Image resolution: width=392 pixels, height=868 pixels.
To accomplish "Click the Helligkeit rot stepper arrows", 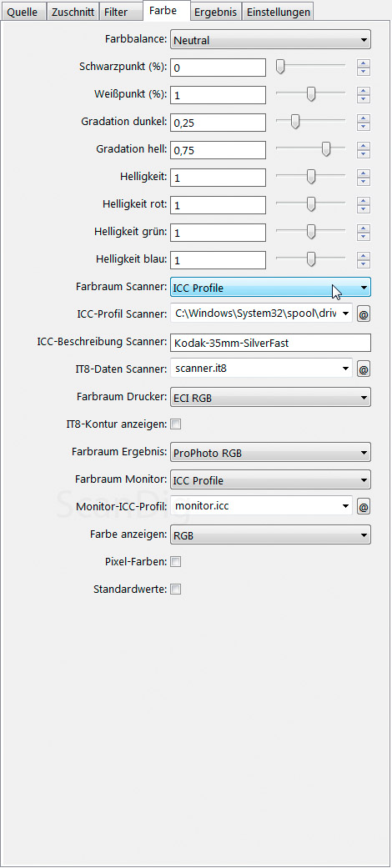I will click(x=363, y=204).
